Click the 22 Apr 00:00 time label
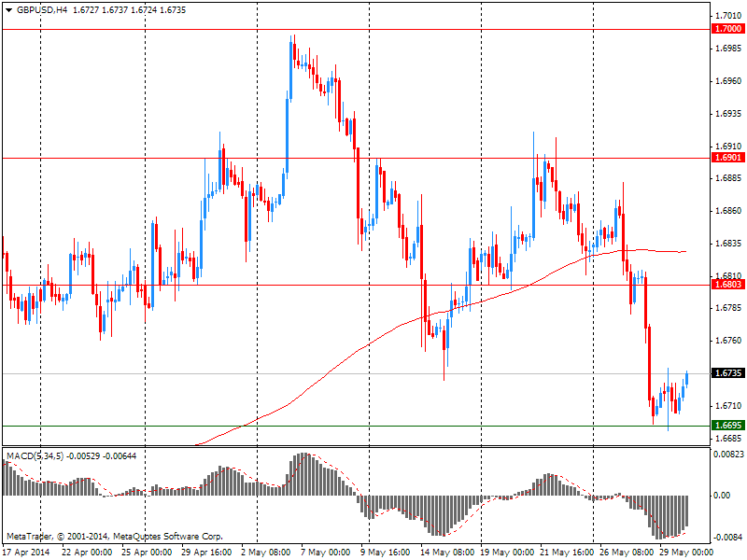Screen dimensions: 747x560 pyautogui.click(x=87, y=553)
